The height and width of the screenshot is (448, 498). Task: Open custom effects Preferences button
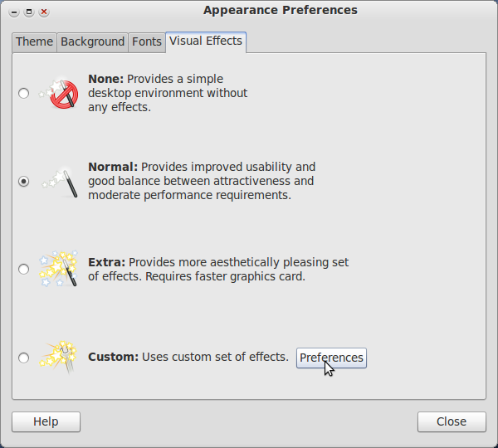point(331,358)
